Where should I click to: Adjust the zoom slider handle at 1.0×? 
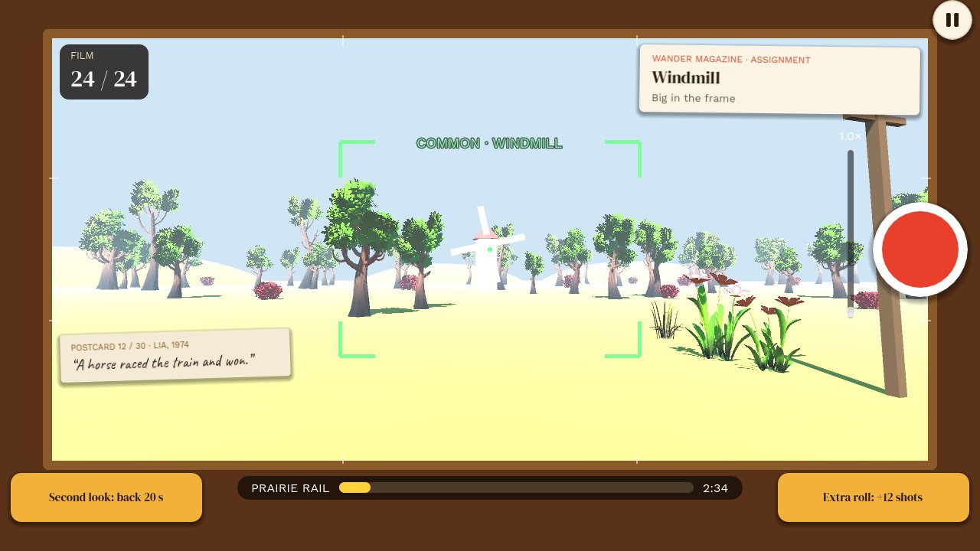[851, 312]
